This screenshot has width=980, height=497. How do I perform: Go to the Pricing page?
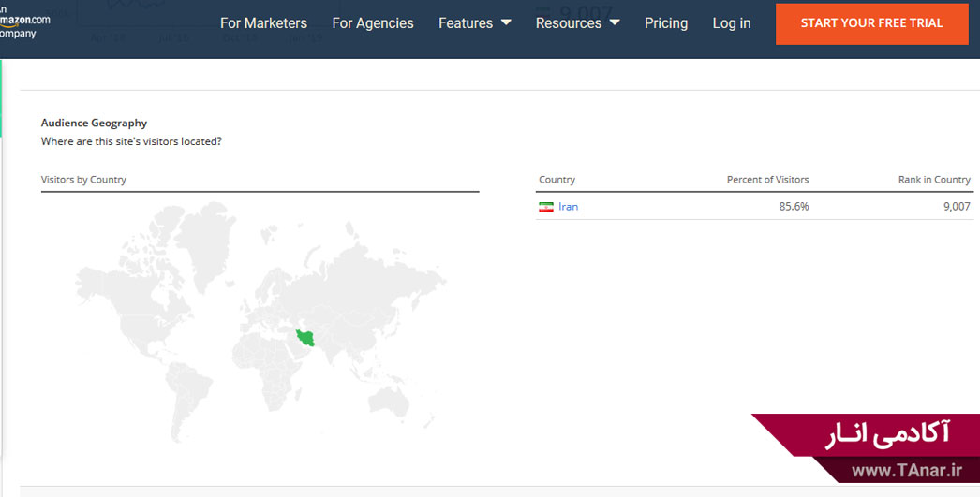tap(666, 23)
